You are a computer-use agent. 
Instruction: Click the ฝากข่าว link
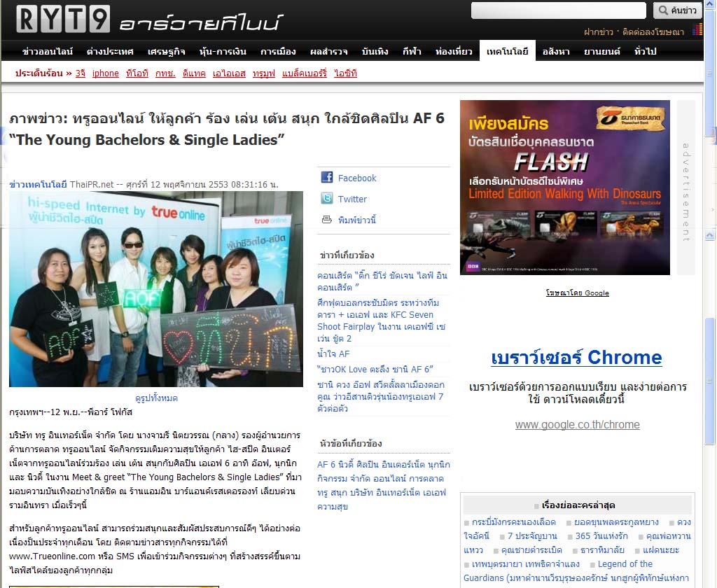[598, 31]
